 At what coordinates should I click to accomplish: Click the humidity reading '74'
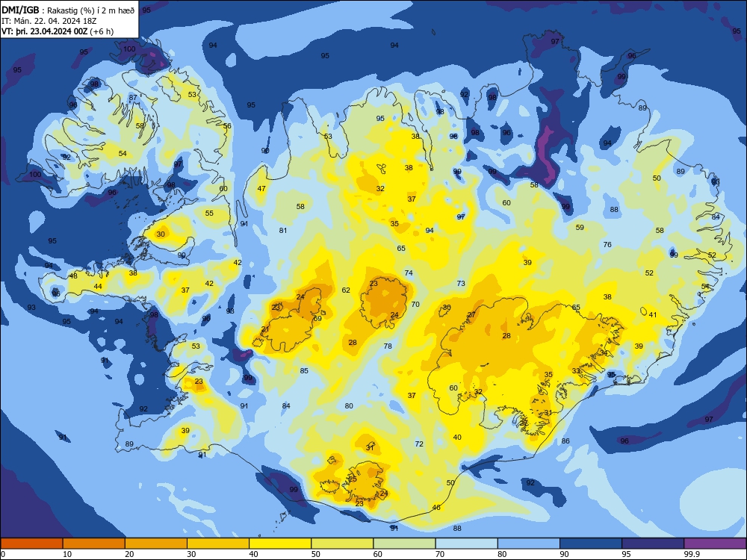409,273
